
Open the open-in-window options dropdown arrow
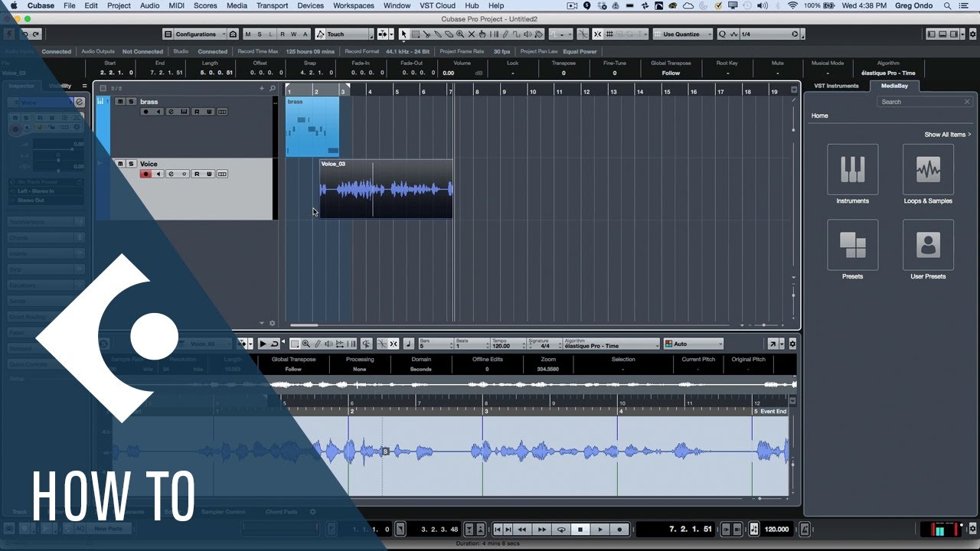[x=782, y=344]
